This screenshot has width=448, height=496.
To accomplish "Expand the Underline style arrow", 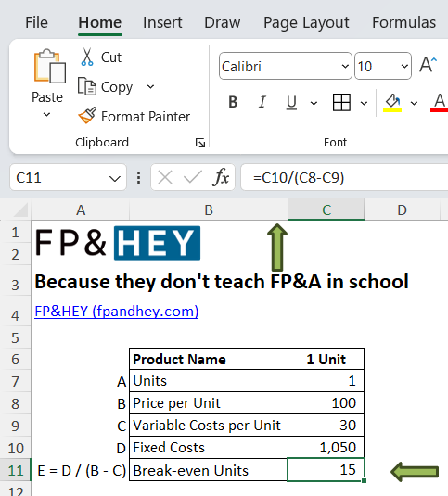I will tap(314, 103).
